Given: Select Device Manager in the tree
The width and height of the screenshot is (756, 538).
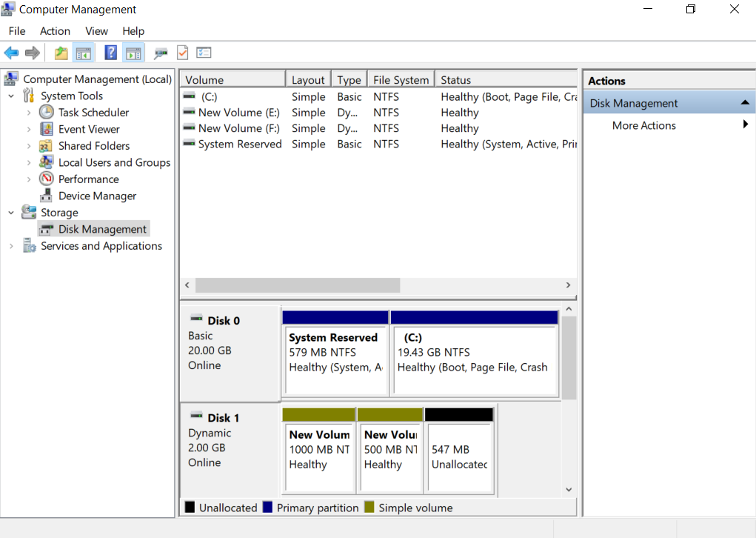Looking at the screenshot, I should pyautogui.click(x=98, y=196).
